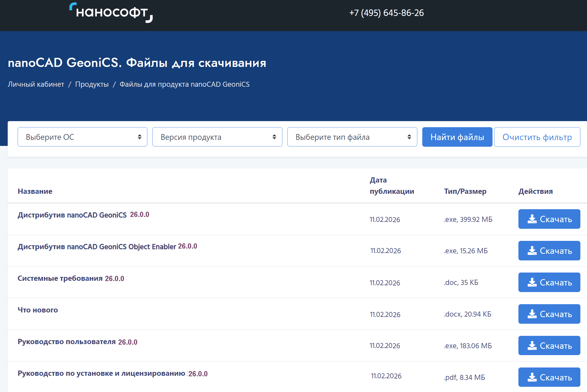Click download icon for Что нового row
The height and width of the screenshot is (392, 587).
point(532,314)
